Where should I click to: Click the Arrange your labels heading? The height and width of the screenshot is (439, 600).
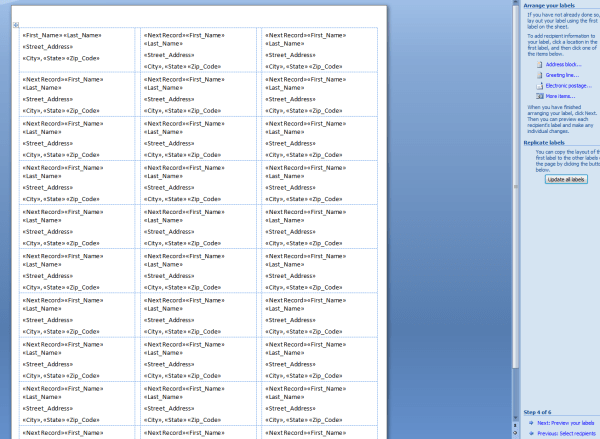(x=549, y=5)
